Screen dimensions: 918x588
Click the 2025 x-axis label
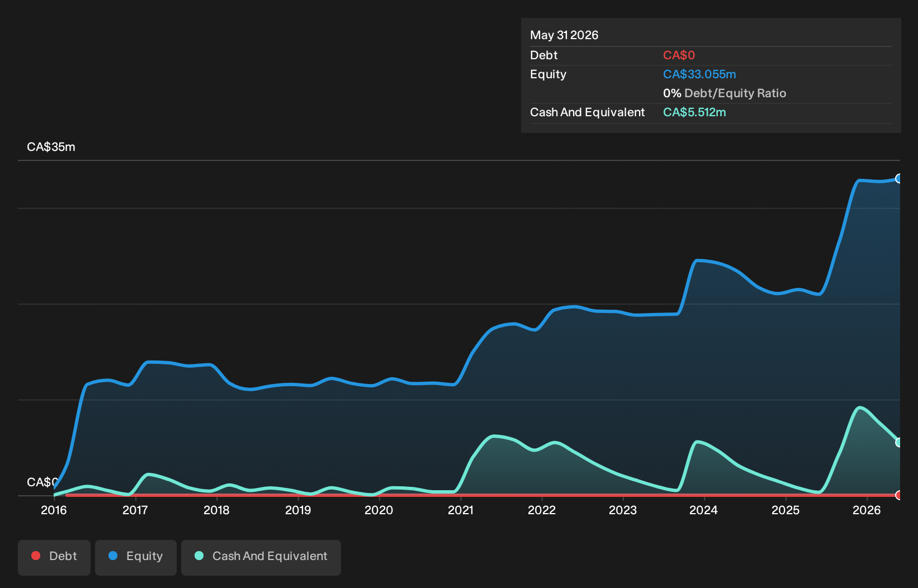pos(785,510)
